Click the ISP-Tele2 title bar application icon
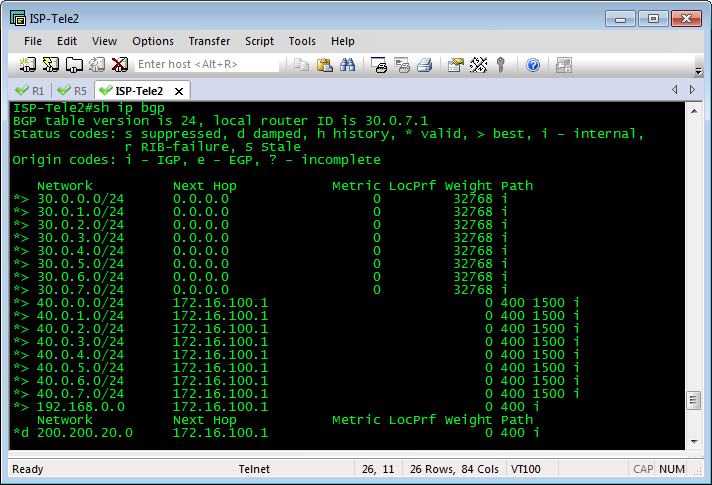712x485 pixels. (x=18, y=19)
